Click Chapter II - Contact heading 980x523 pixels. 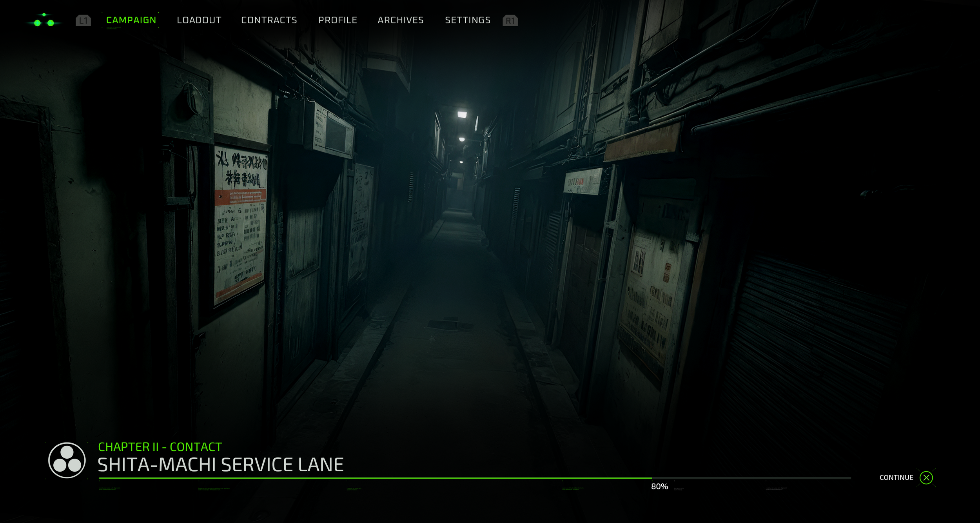160,447
